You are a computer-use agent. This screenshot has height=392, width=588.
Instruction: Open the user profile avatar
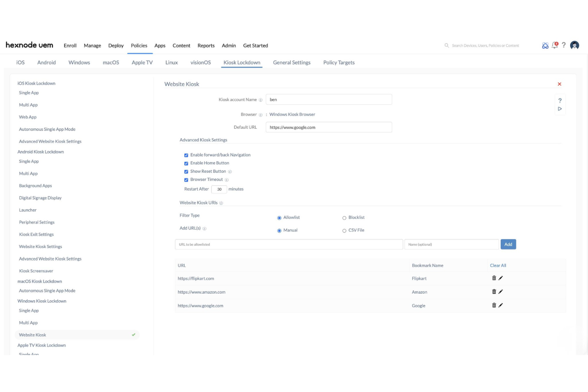click(x=574, y=45)
